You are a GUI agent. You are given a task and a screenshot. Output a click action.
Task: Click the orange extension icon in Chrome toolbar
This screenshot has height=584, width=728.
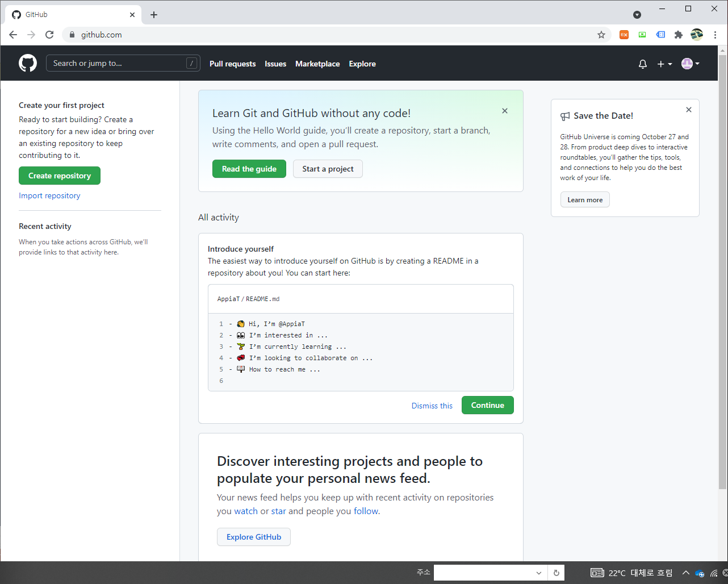(x=624, y=35)
